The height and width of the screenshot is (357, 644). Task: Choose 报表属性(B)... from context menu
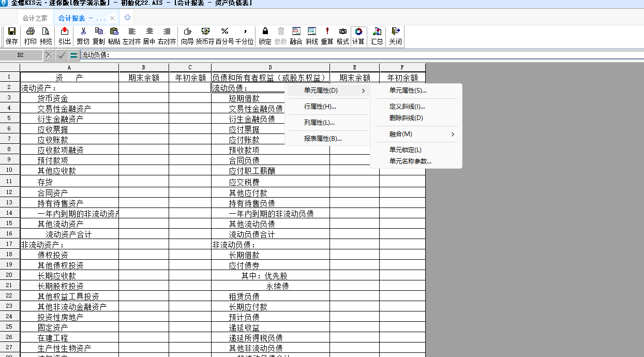[323, 139]
